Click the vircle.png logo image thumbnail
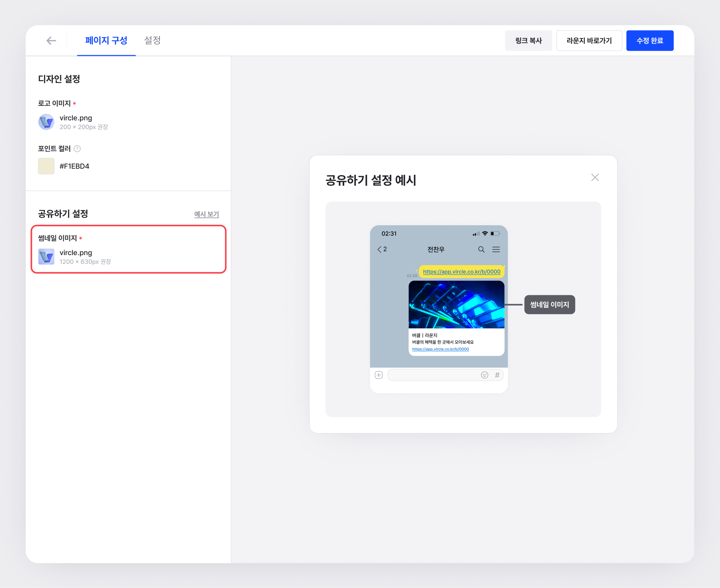Viewport: 720px width, 588px height. pos(46,122)
